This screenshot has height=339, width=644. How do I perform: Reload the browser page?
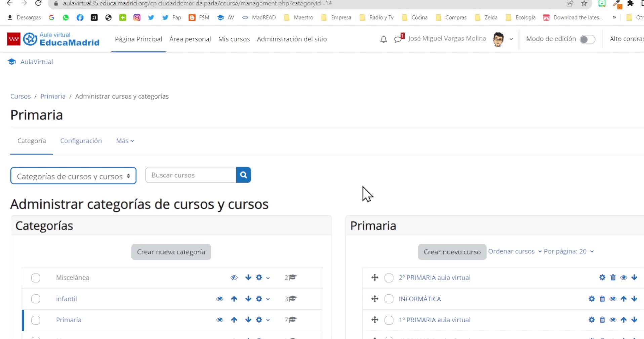pos(38,3)
